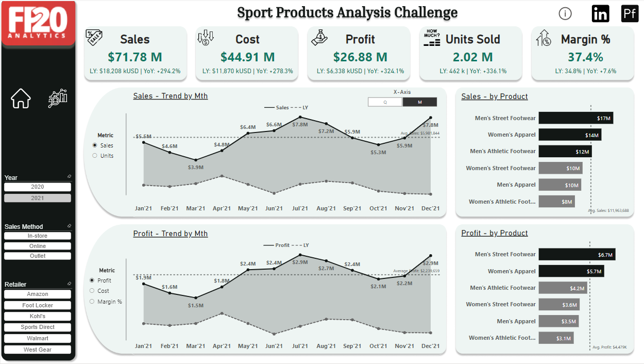Switch X-Axis to M monthly view

click(419, 102)
